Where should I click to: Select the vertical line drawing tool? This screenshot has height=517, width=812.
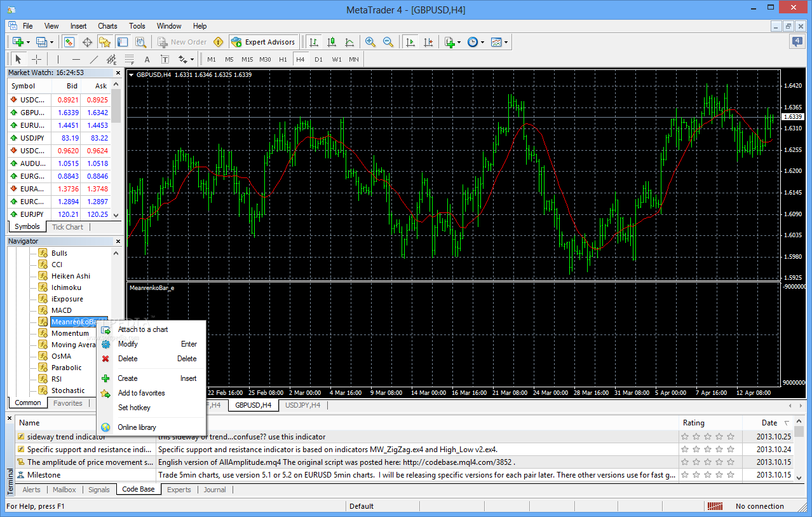click(x=57, y=59)
